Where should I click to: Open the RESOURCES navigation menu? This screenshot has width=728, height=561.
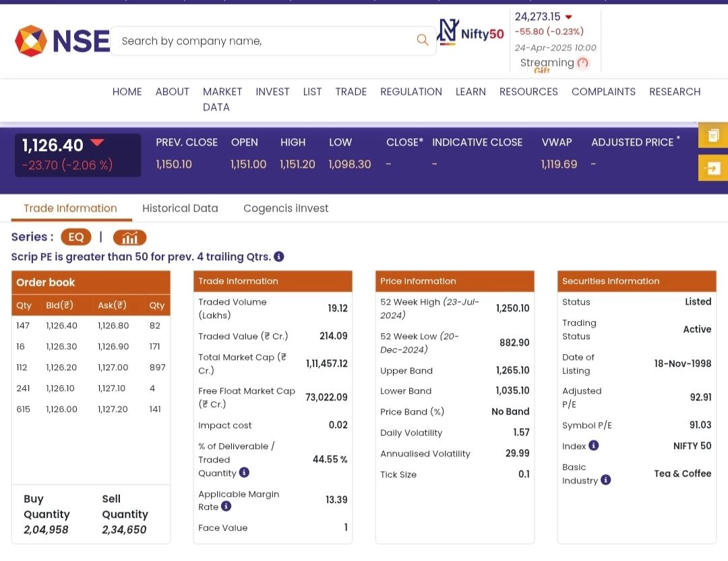click(528, 92)
